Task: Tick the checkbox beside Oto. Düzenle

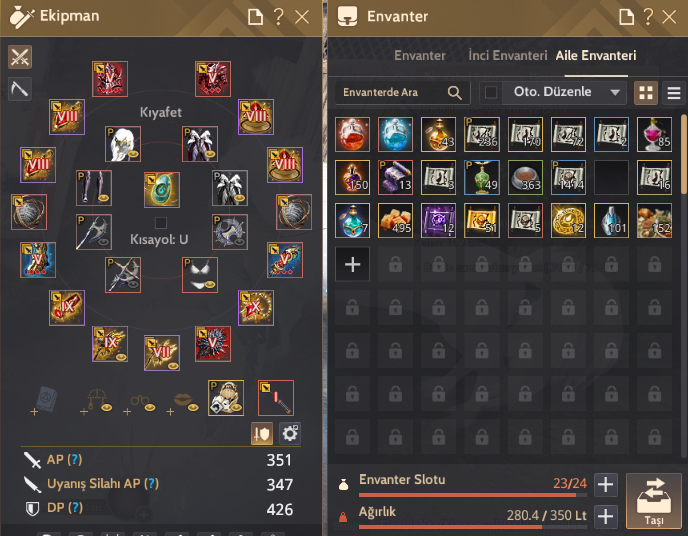Action: [491, 93]
